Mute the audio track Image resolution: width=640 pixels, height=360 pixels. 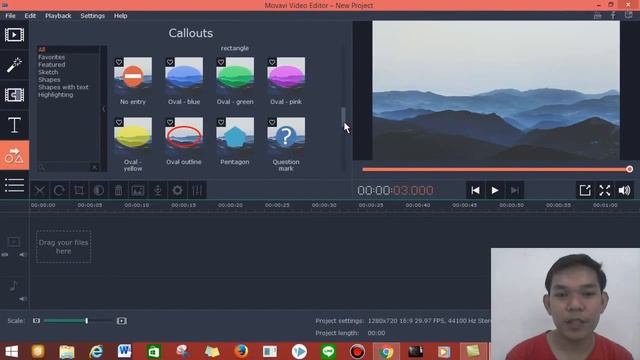22,299
